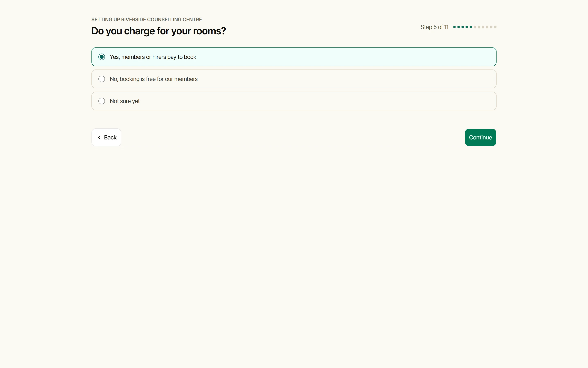Click 'Setting up Riverside Counselling Centre' text
Screen dimensions: 588x368
point(147,19)
